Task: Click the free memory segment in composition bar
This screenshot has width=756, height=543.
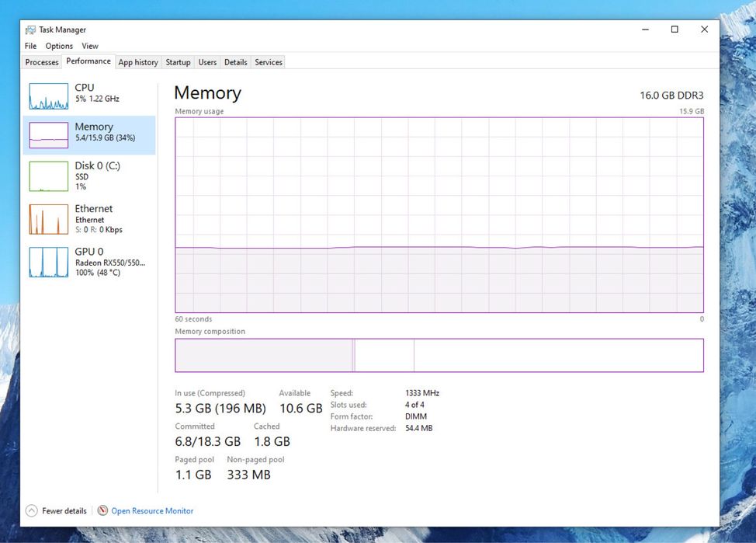Action: pos(559,355)
